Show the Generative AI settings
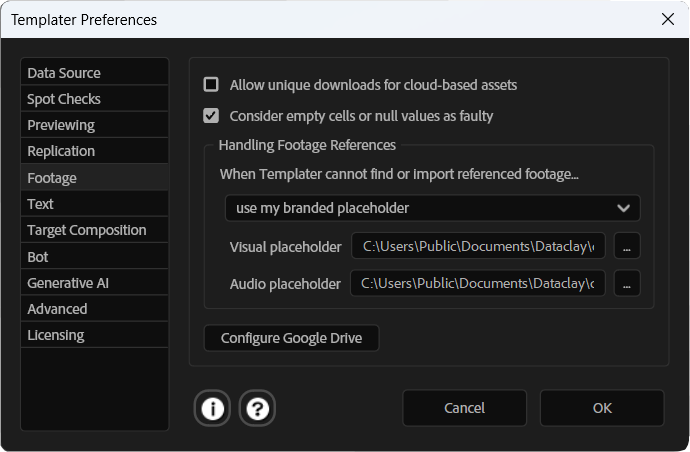This screenshot has height=452, width=690. point(95,283)
